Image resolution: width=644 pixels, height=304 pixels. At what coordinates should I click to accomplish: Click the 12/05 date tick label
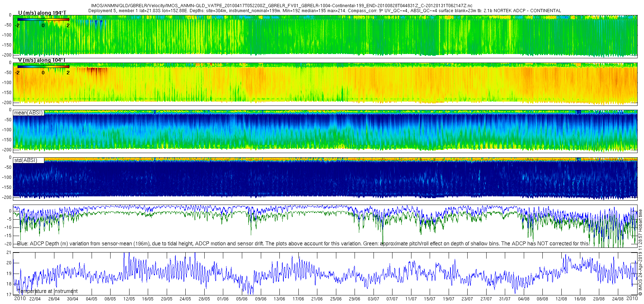pyautogui.click(x=129, y=299)
